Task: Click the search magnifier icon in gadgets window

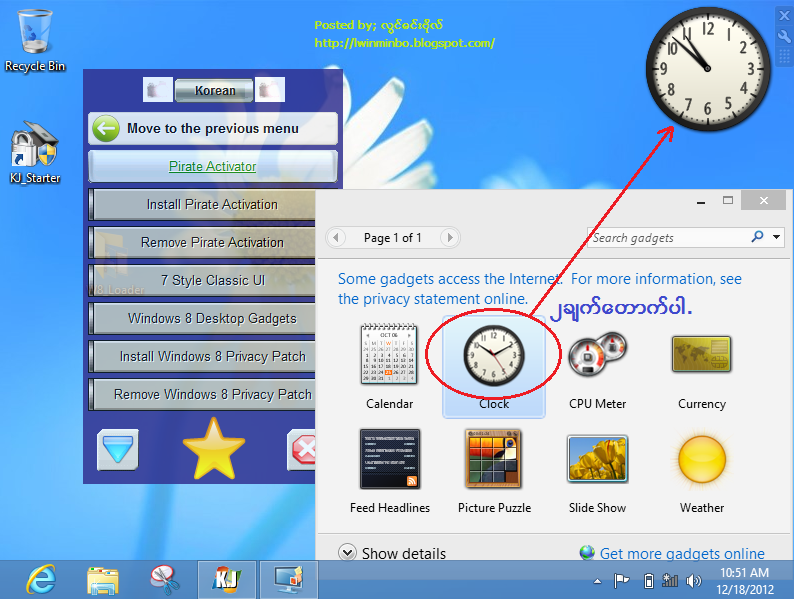Action: tap(758, 236)
